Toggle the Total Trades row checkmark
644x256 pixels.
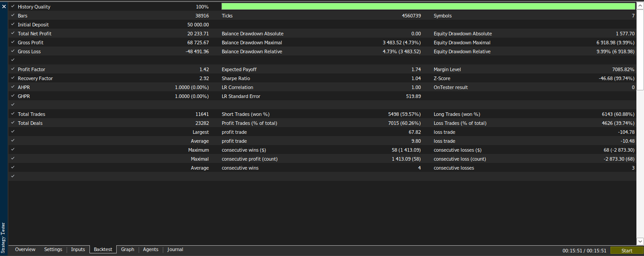12,114
